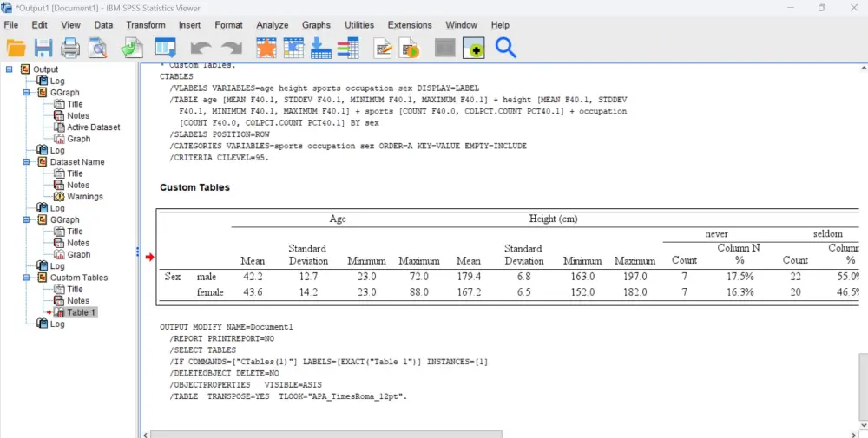Viewport: 868px width, 438px height.
Task: Click the blue magnifier Search icon
Action: point(505,48)
